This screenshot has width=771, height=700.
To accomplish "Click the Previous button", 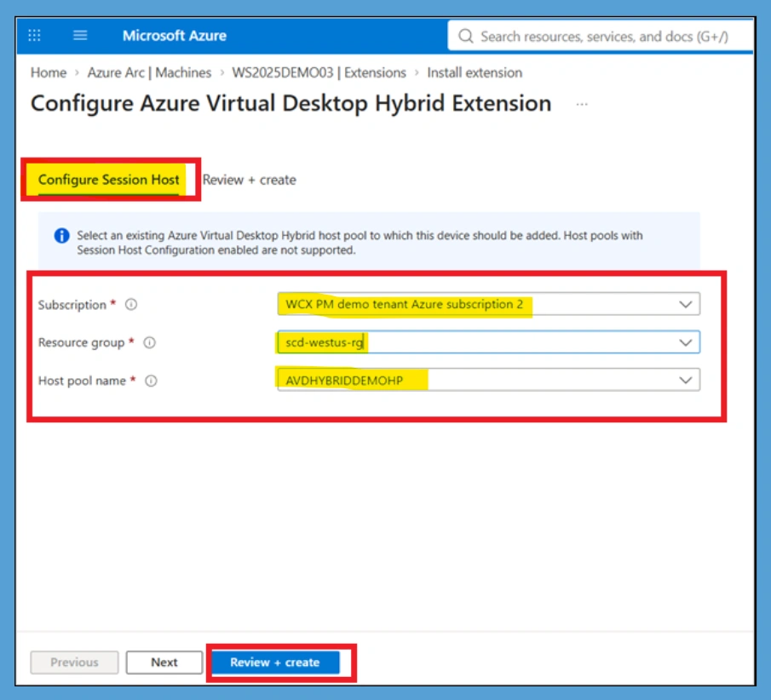I will tap(74, 663).
